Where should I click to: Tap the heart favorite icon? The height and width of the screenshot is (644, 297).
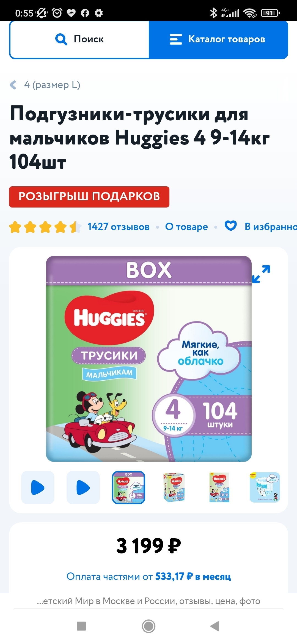point(230,226)
